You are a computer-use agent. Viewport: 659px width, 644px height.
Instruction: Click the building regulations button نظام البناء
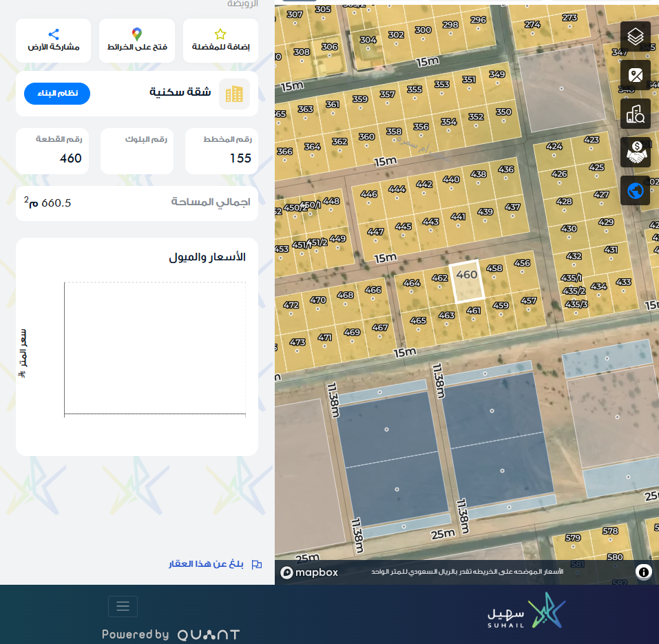pyautogui.click(x=57, y=93)
